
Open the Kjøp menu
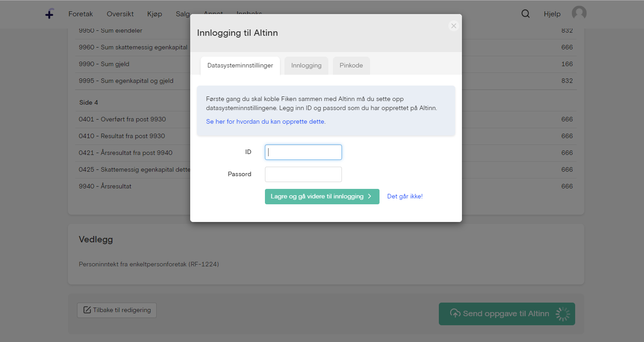154,14
